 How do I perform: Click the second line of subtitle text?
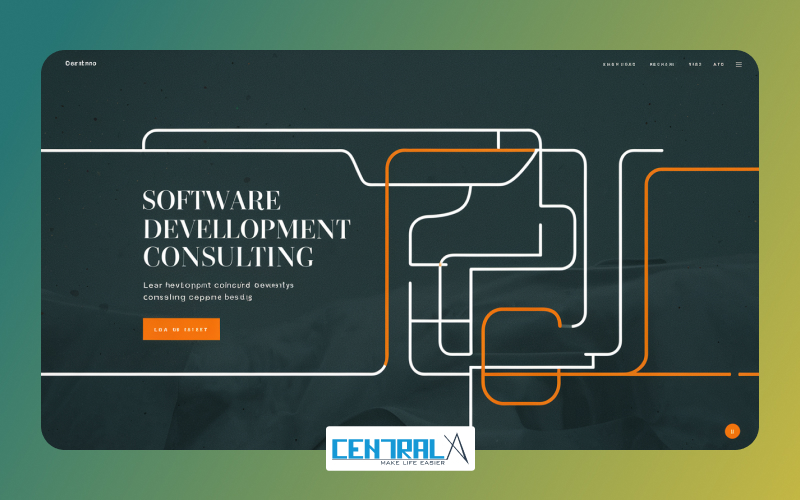pos(197,297)
